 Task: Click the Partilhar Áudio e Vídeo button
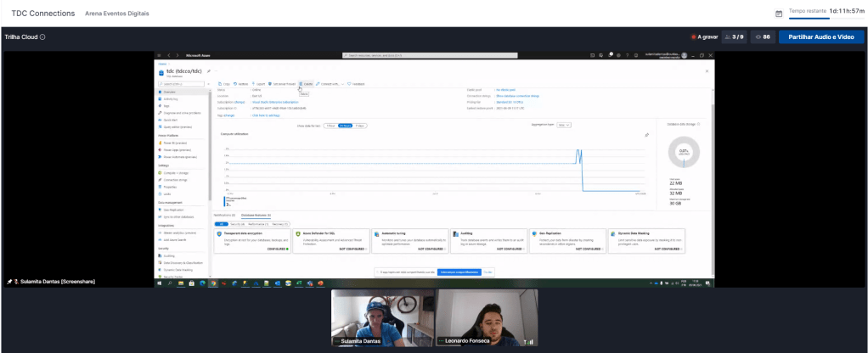[821, 37]
